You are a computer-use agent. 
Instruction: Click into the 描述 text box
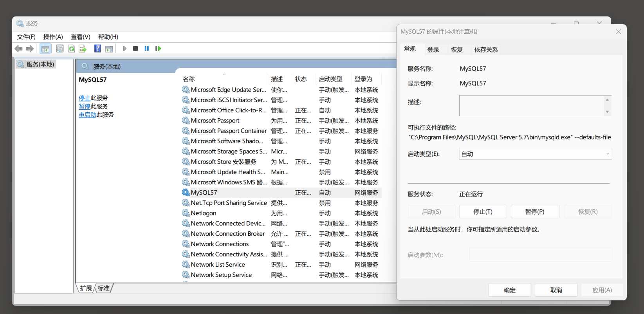(532, 105)
